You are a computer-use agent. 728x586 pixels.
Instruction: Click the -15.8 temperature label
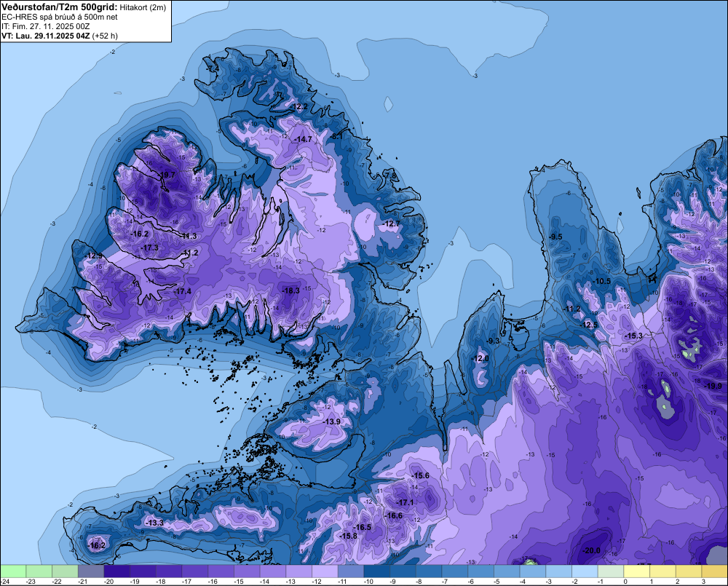tap(349, 536)
